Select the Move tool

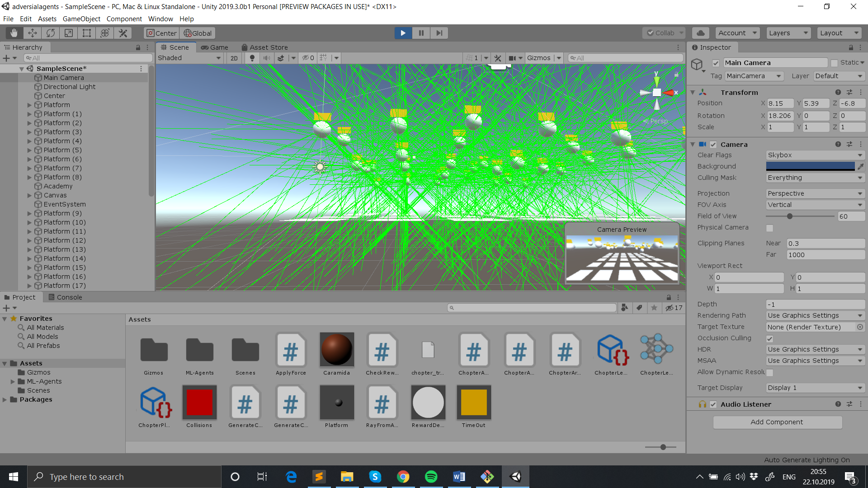pos(32,33)
